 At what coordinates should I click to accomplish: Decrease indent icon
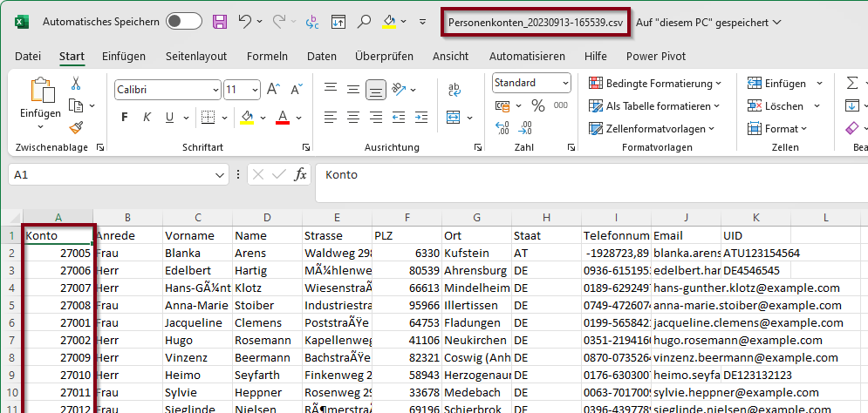pos(399,118)
